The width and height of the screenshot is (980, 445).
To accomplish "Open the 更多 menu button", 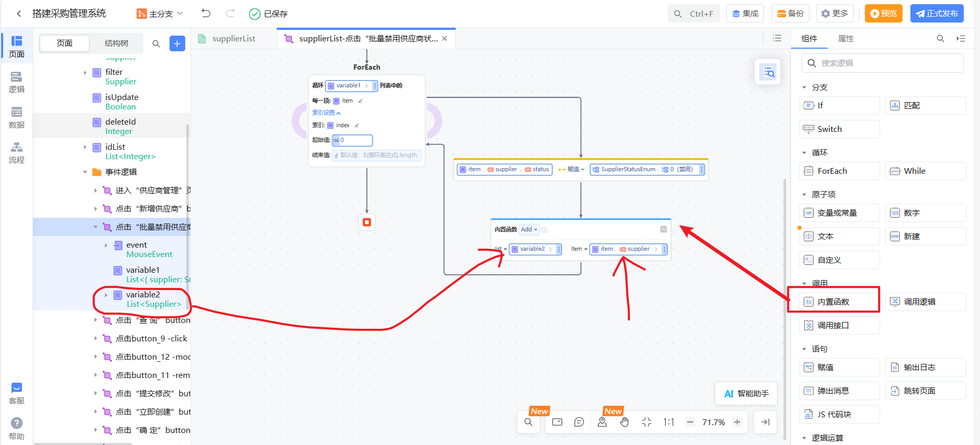I will tap(835, 14).
